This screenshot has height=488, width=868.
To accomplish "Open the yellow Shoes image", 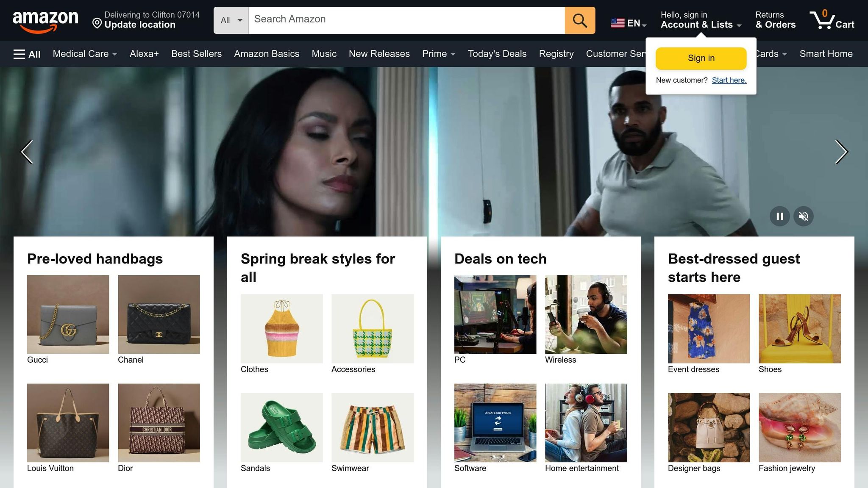I will click(800, 329).
